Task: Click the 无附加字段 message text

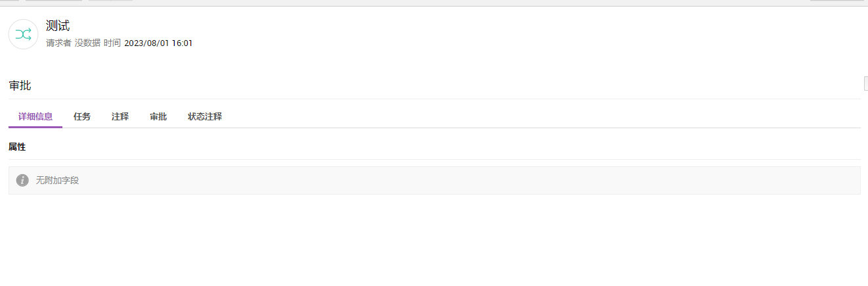Action: point(57,180)
